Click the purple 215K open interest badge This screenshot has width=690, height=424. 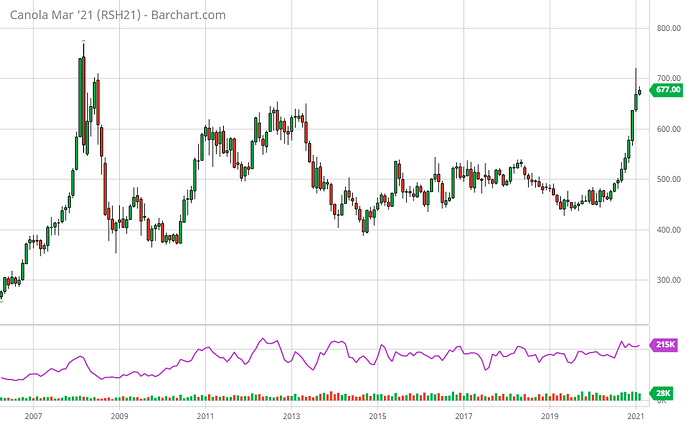(x=666, y=345)
